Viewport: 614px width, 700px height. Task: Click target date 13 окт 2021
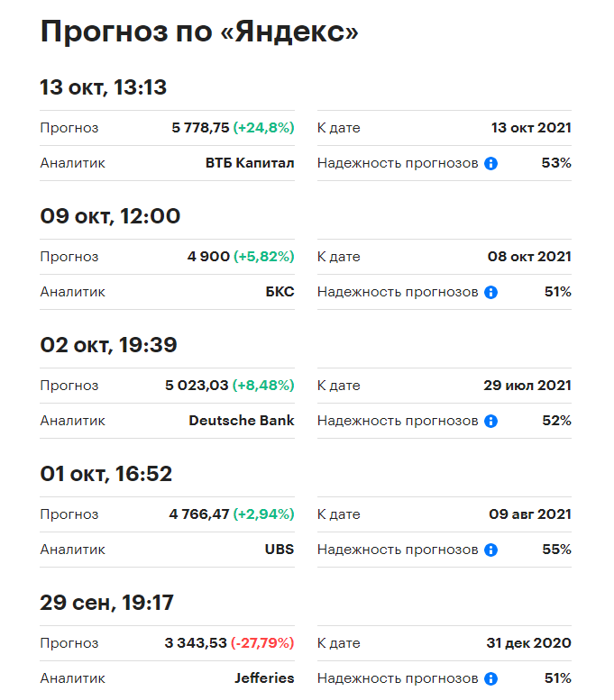(x=531, y=128)
